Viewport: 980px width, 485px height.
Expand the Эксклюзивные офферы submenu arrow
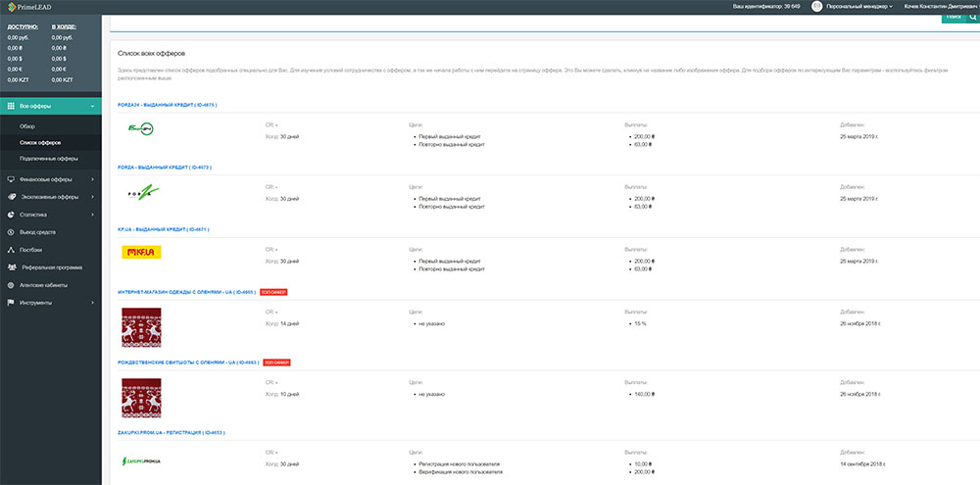pos(92,197)
